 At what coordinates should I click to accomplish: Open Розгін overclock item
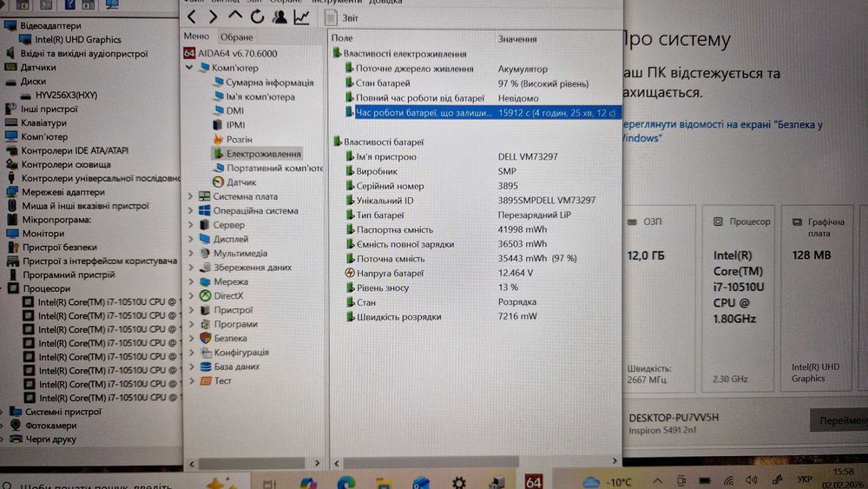coord(233,140)
